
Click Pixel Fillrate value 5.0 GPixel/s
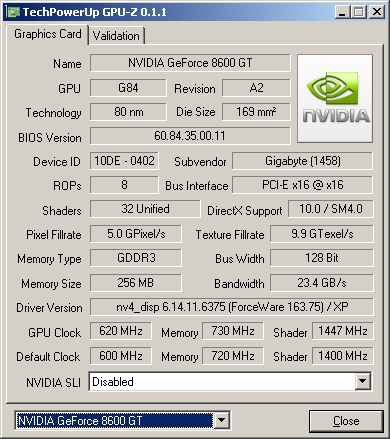[x=136, y=234]
